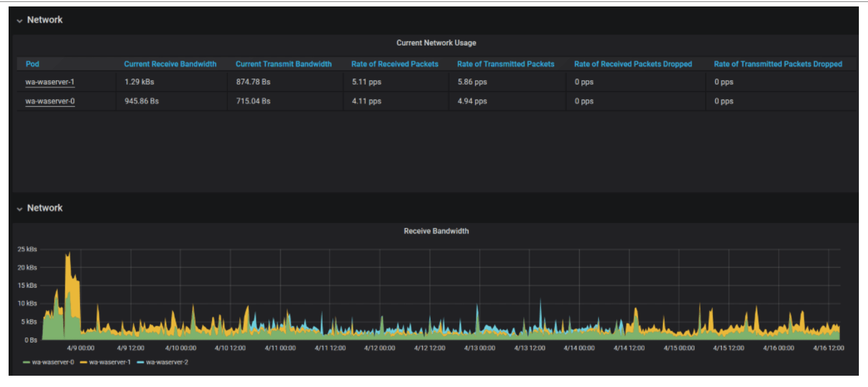
Task: Open the Receive Bandwidth panel title menu
Action: 436,231
